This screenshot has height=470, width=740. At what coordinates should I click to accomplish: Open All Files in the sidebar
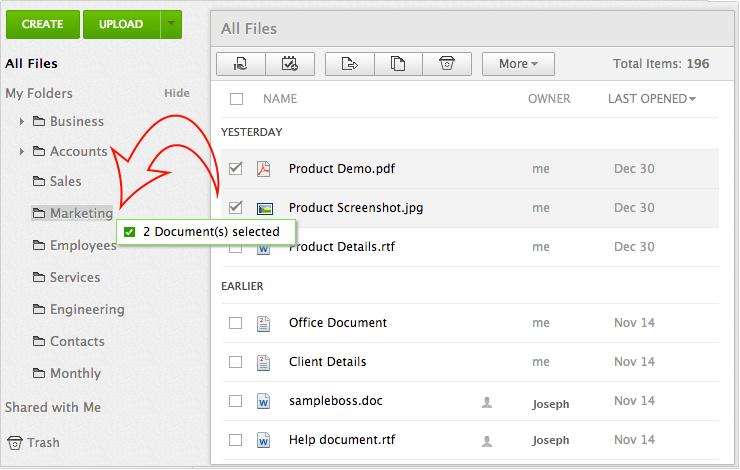click(32, 63)
